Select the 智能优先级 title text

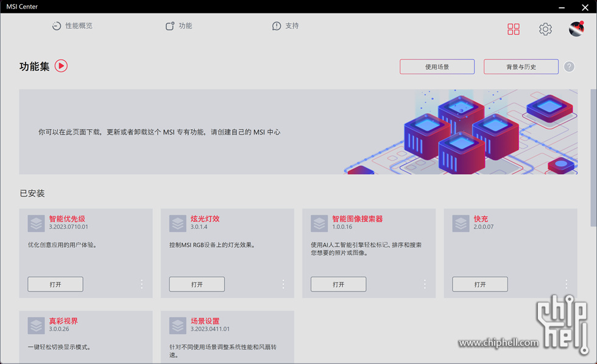pos(67,219)
